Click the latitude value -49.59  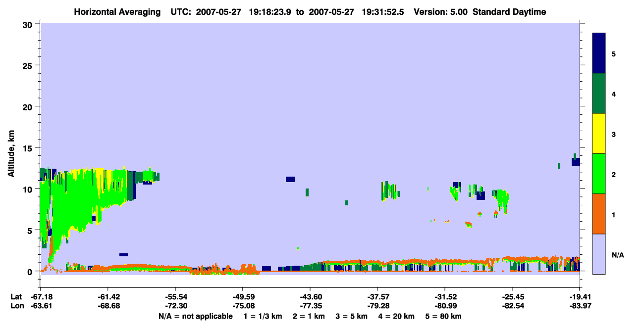tap(243, 297)
